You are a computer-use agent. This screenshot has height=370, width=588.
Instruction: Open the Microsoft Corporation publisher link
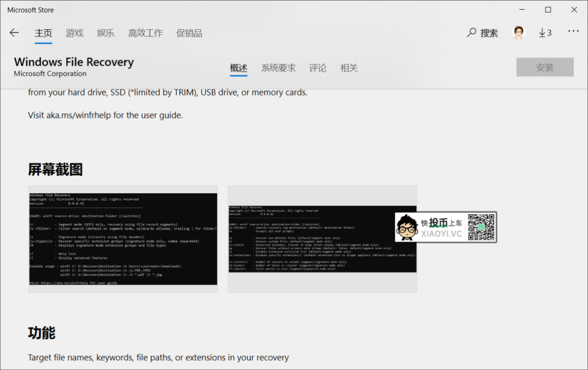(50, 73)
